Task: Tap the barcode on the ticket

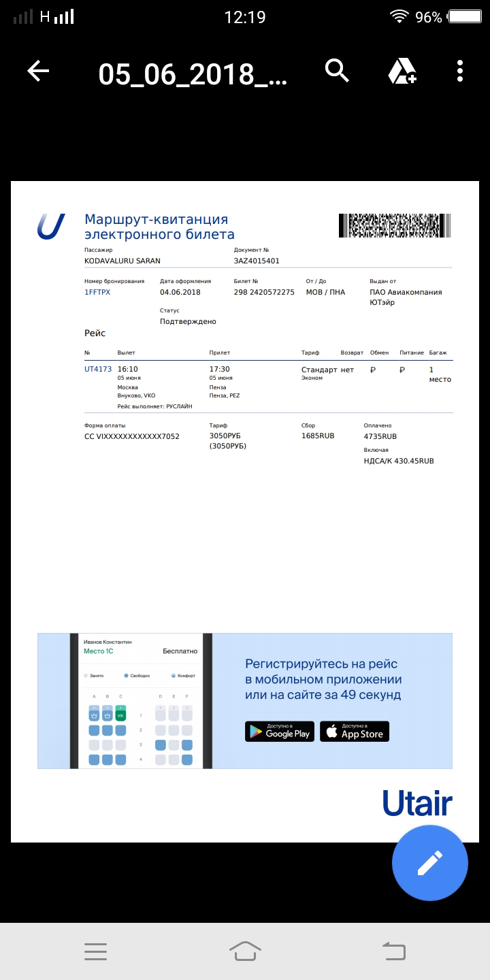Action: [395, 225]
